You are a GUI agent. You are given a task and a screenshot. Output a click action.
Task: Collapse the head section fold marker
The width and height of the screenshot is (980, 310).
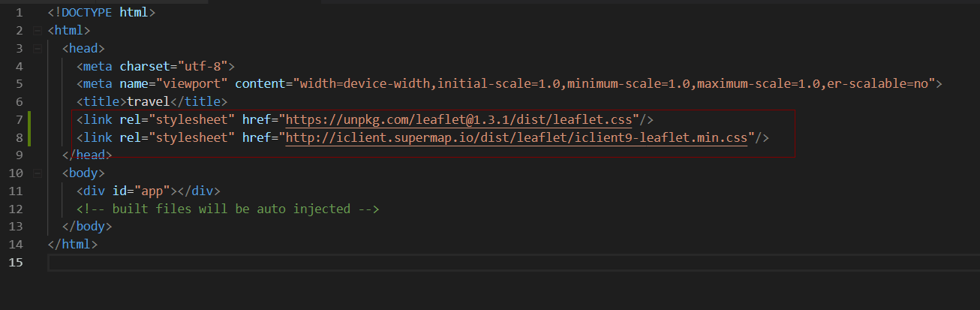click(x=37, y=49)
